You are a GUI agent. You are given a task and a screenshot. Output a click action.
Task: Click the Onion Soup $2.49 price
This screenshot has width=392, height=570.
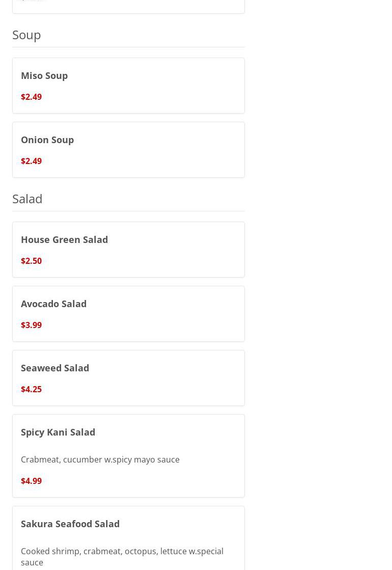coord(31,161)
